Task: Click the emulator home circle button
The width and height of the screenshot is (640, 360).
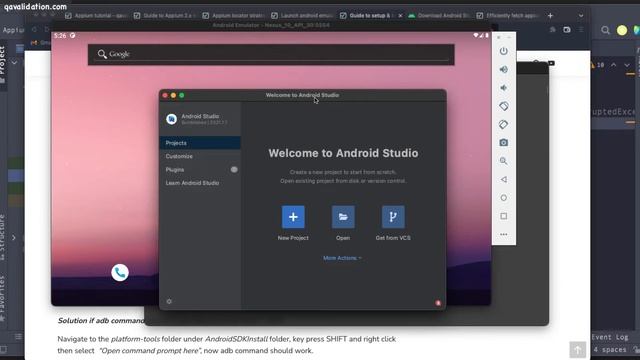Action: [x=504, y=198]
